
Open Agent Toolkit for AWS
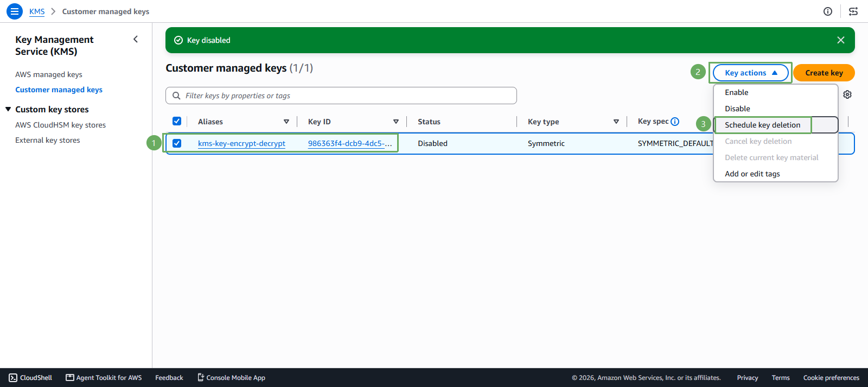click(104, 378)
